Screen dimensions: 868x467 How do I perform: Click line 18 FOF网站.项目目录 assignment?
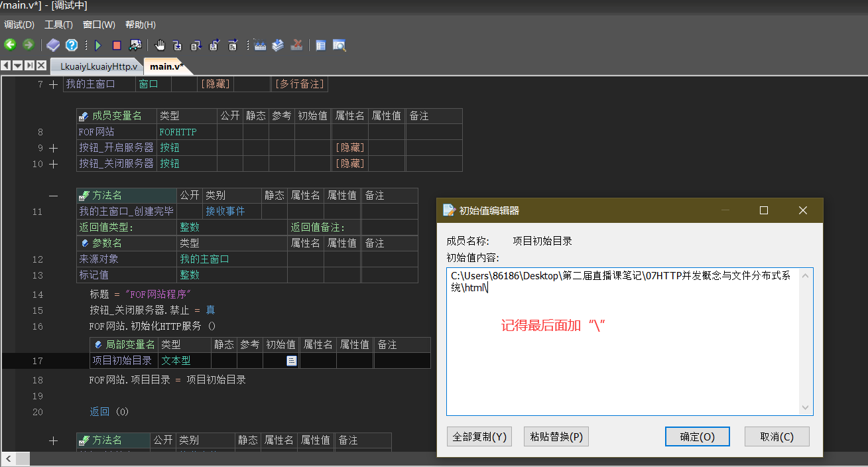(168, 380)
